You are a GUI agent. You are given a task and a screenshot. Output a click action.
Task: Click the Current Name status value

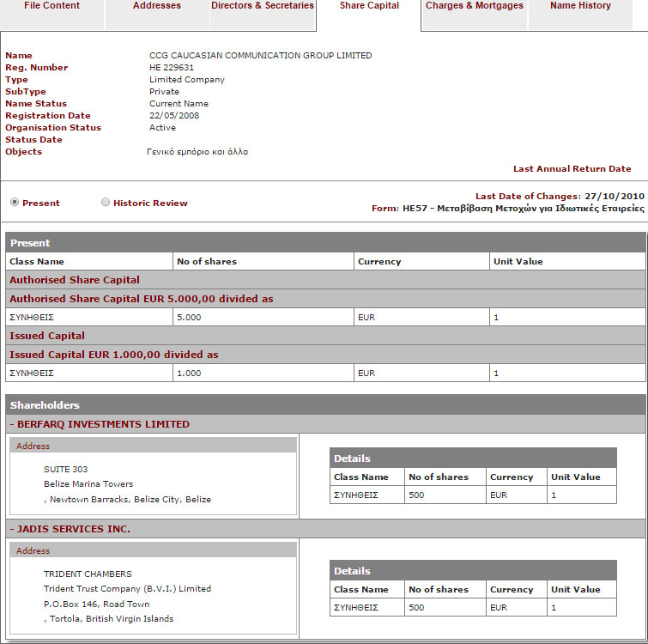(x=179, y=103)
